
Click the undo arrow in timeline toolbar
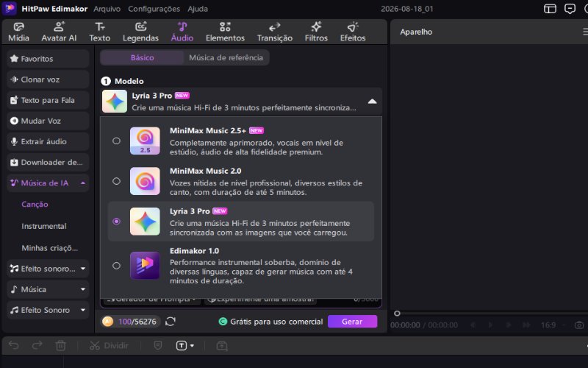(x=14, y=345)
